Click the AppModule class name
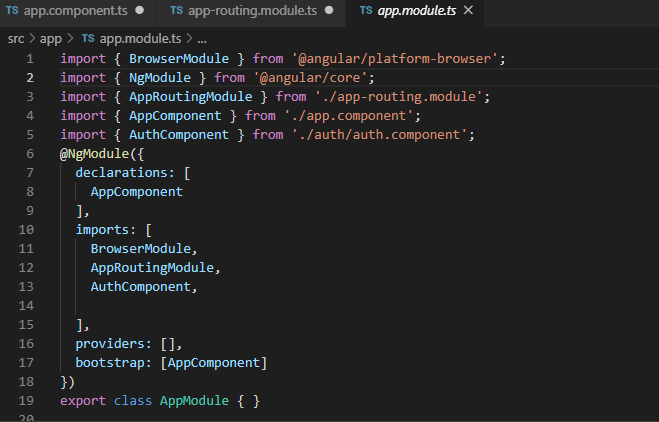This screenshot has height=422, width=659. click(x=194, y=401)
